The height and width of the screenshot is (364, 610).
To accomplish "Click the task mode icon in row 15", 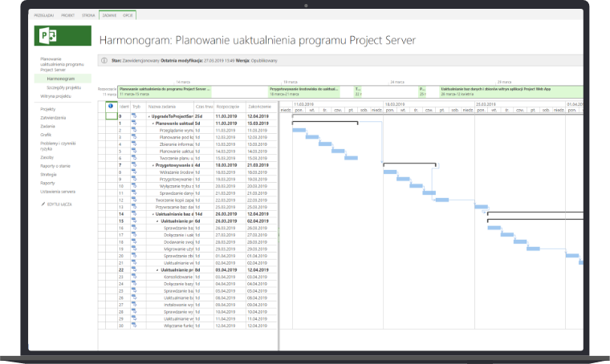I will pyautogui.click(x=134, y=221).
